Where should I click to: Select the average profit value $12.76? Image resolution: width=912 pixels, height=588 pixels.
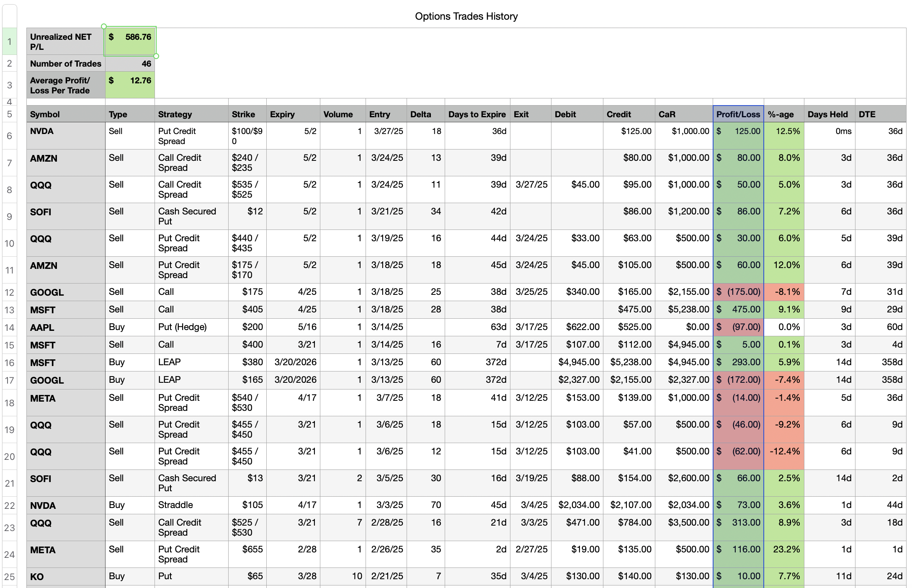(x=130, y=85)
